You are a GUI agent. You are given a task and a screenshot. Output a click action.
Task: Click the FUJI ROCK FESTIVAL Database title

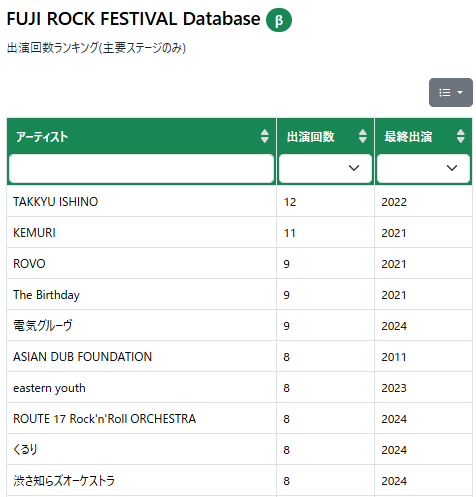(133, 19)
